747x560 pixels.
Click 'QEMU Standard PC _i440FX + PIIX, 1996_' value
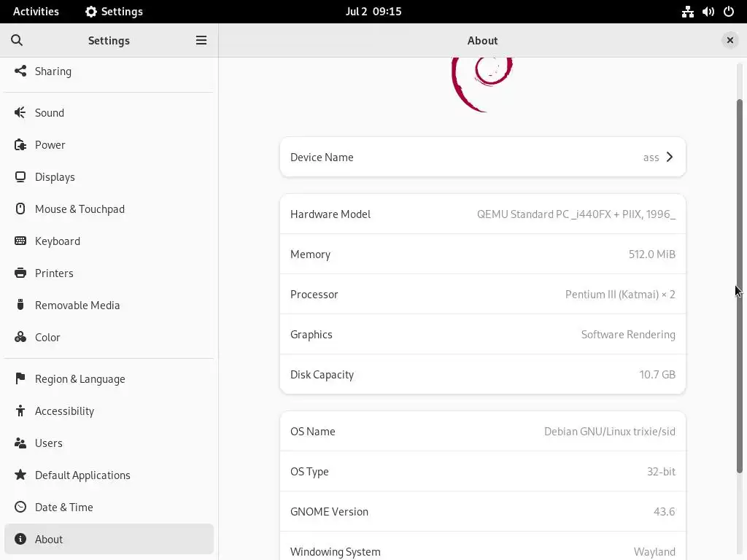point(576,214)
